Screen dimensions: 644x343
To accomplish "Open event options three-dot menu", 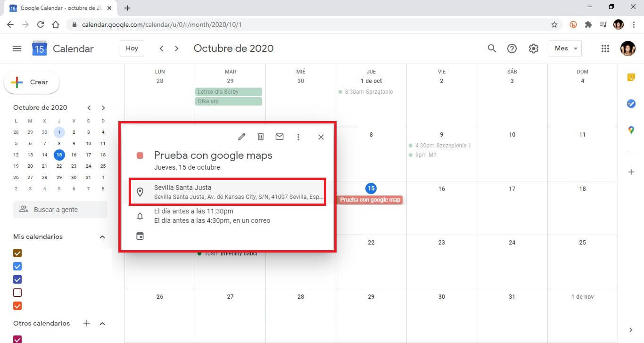I will point(298,137).
